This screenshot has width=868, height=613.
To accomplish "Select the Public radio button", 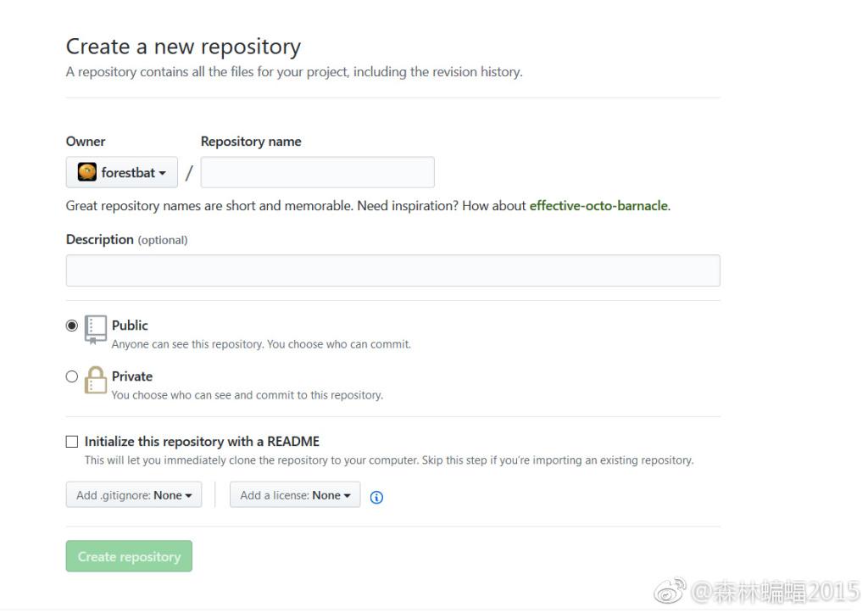I will pos(72,326).
